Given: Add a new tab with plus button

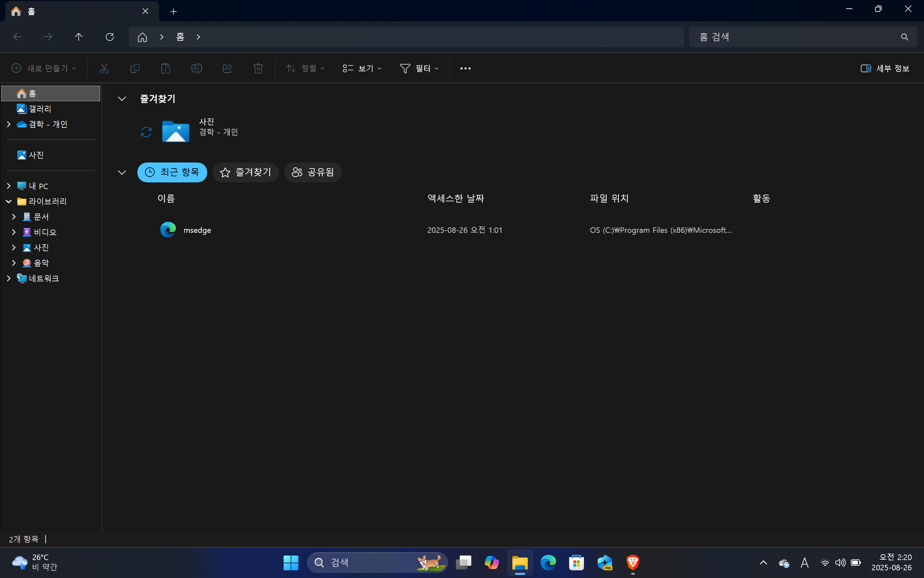Looking at the screenshot, I should [x=174, y=12].
